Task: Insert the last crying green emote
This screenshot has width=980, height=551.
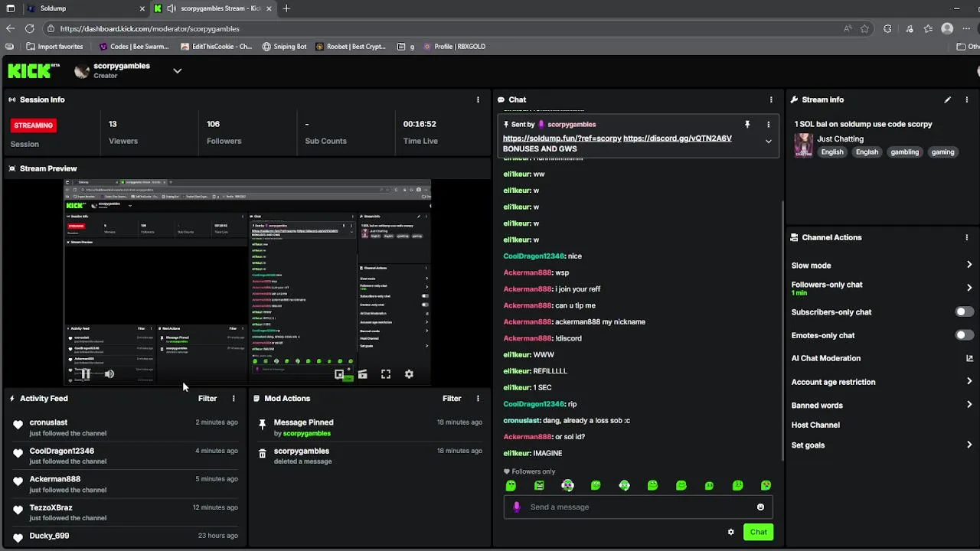Action: [766, 485]
